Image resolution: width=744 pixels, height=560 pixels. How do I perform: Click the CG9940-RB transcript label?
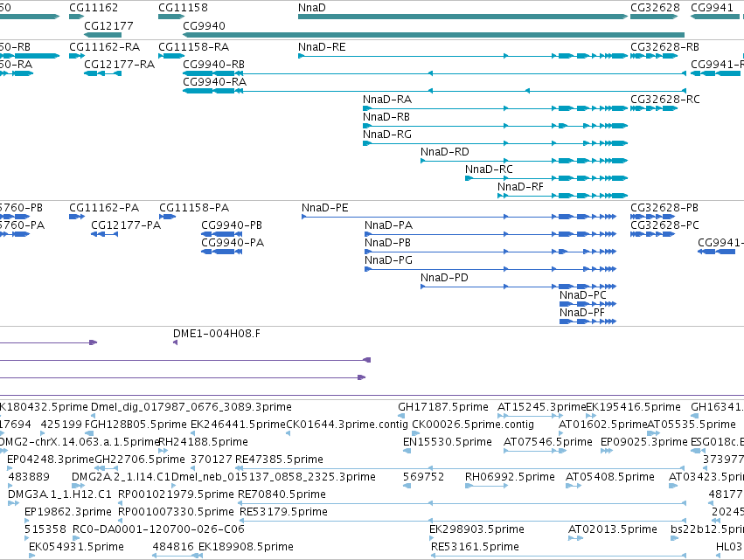[214, 65]
